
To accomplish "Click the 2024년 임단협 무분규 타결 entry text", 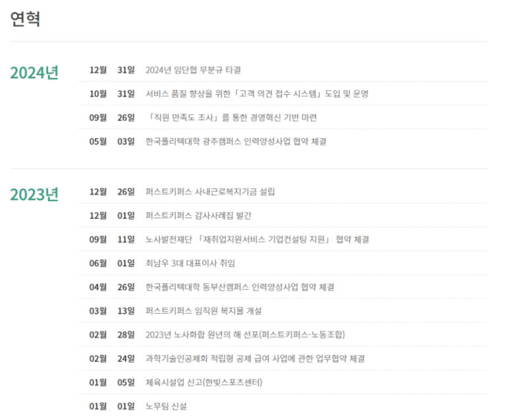I will 193,70.
